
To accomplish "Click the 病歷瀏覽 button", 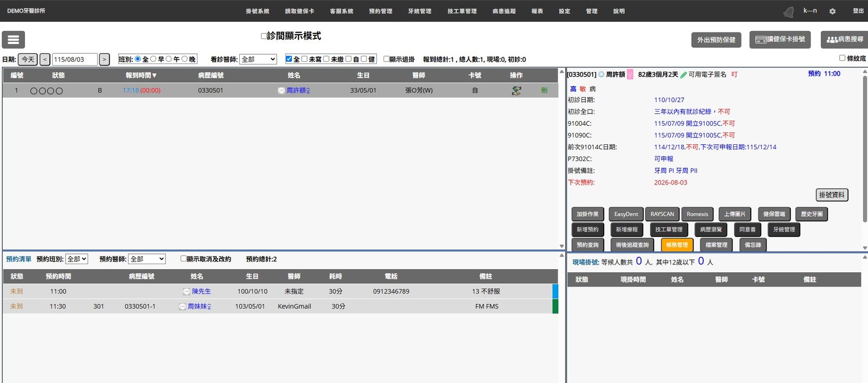I will 711,229.
